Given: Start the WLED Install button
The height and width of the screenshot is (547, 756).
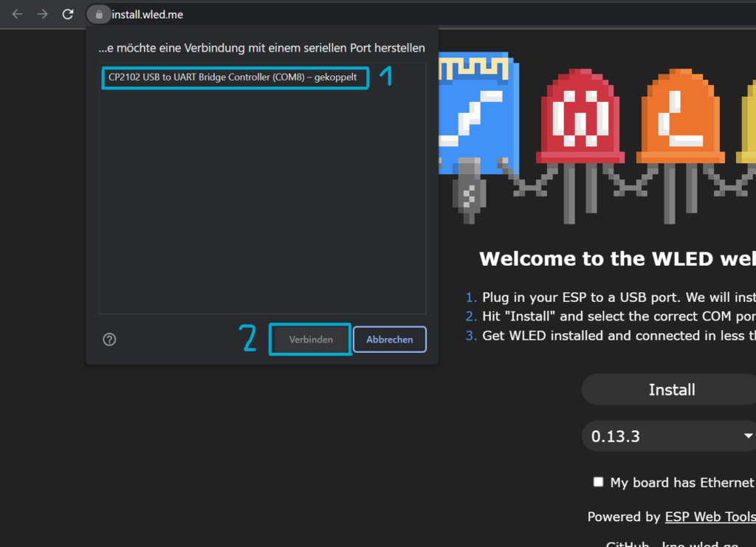Looking at the screenshot, I should tap(670, 390).
